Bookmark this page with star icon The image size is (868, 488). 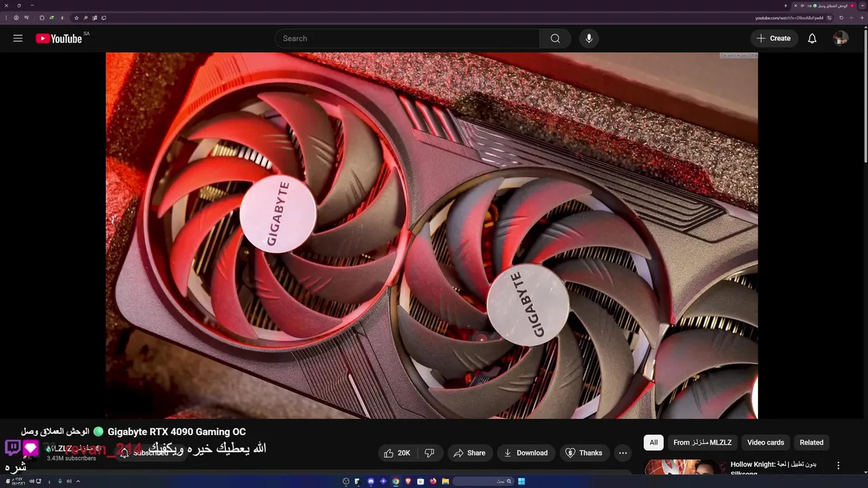76,18
